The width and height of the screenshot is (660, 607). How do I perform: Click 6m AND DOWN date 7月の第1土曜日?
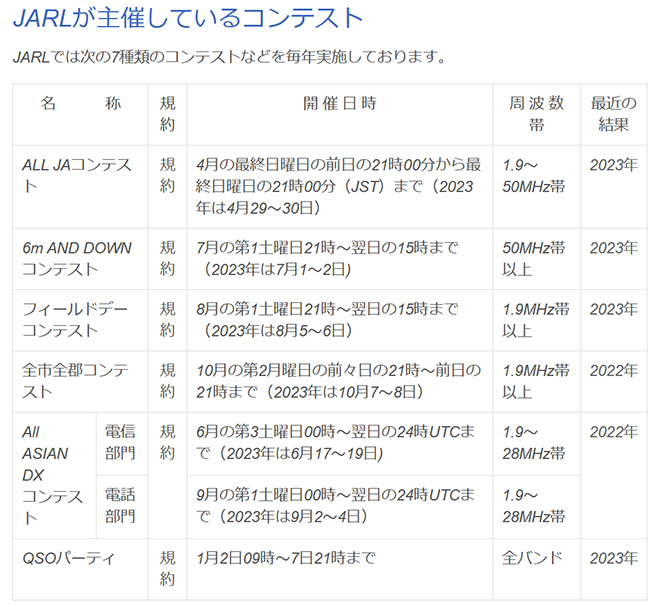click(x=327, y=258)
